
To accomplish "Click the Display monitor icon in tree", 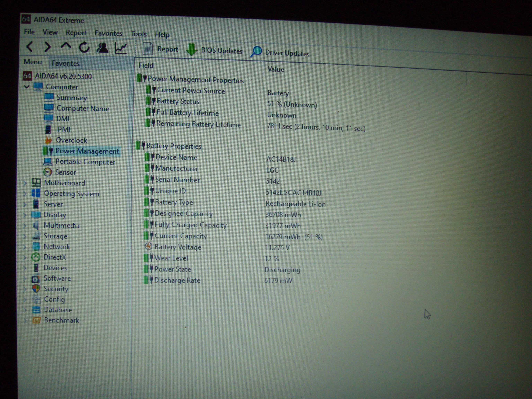I will pos(36,215).
